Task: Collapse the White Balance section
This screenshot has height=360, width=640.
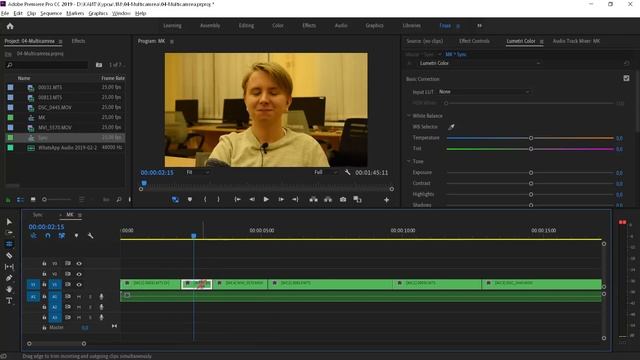Action: 409,116
